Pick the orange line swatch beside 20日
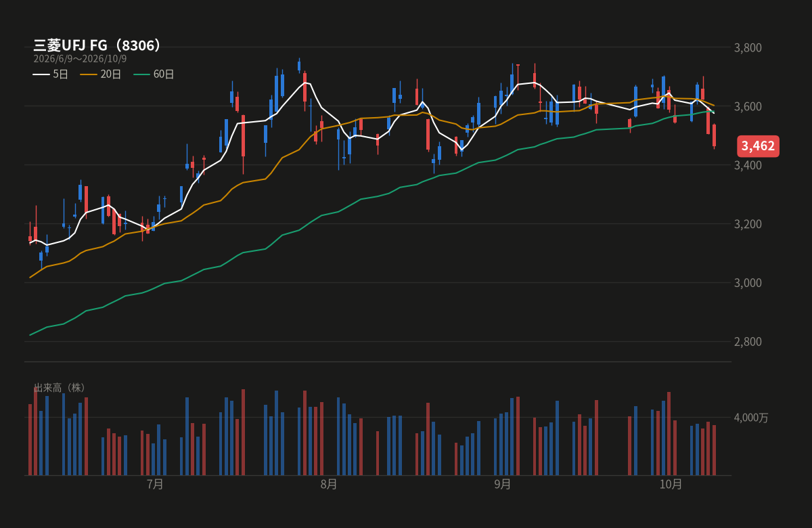This screenshot has width=812, height=528. click(89, 74)
